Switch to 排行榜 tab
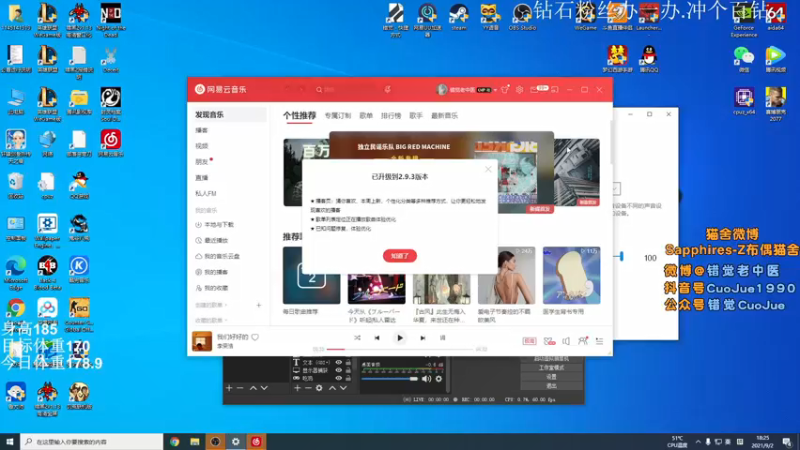The height and width of the screenshot is (450, 800). pos(391,116)
